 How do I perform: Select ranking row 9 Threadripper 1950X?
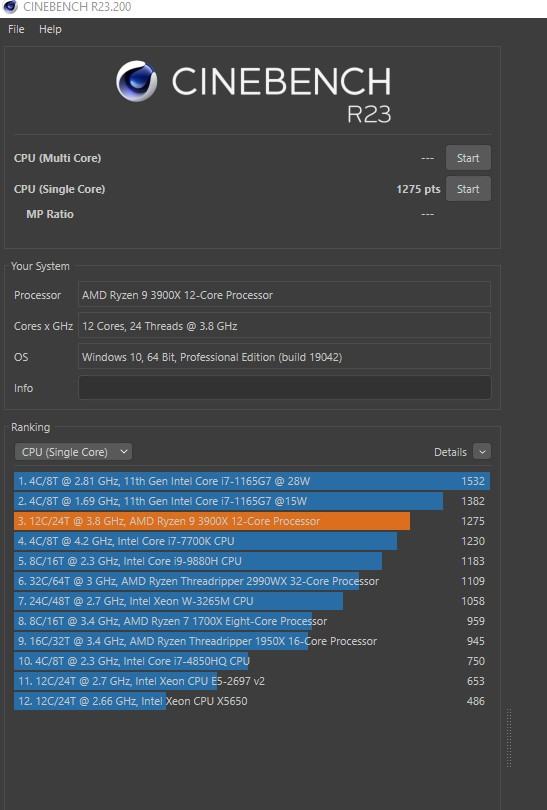pyautogui.click(x=252, y=641)
